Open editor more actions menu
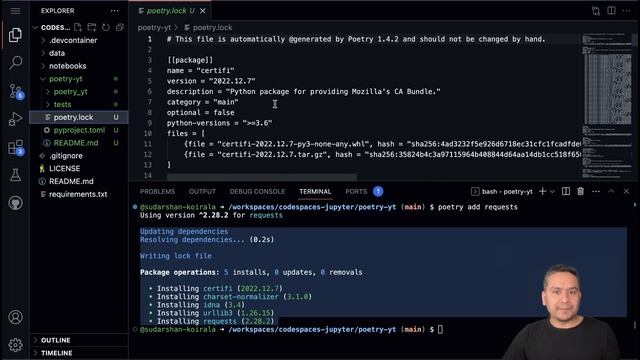The width and height of the screenshot is (640, 360). 627,11
